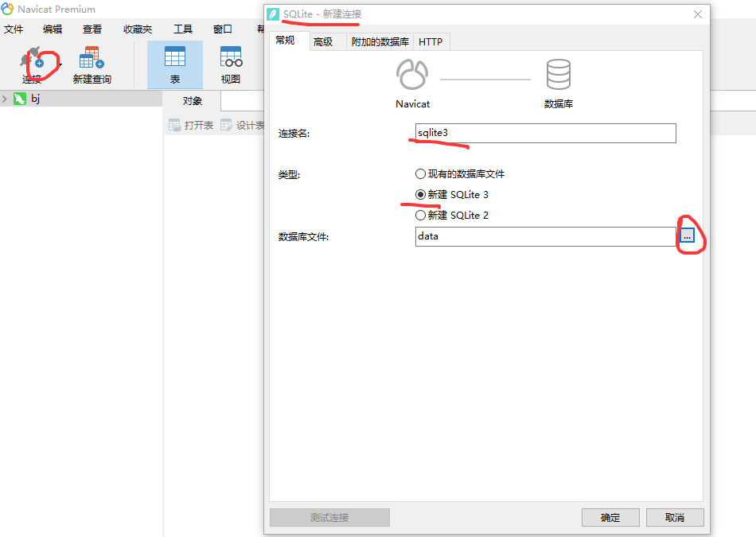
Task: Click the 连接名 label
Action: (x=294, y=134)
